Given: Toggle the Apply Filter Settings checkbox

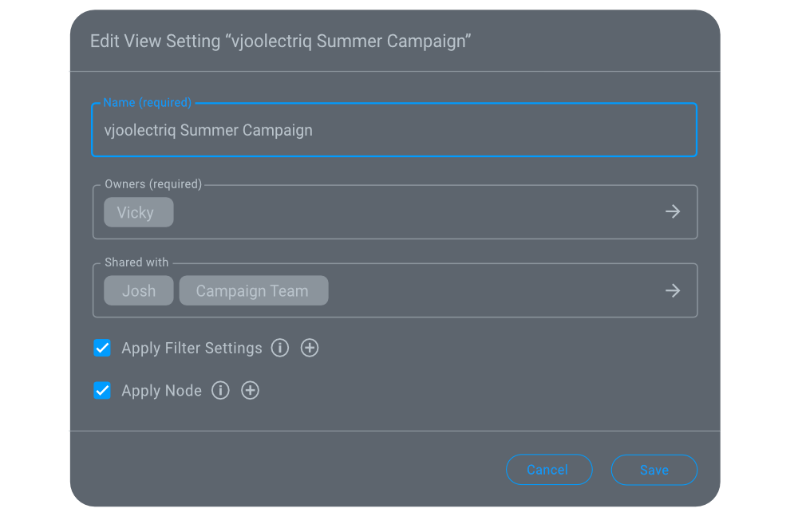Looking at the screenshot, I should click(x=102, y=348).
